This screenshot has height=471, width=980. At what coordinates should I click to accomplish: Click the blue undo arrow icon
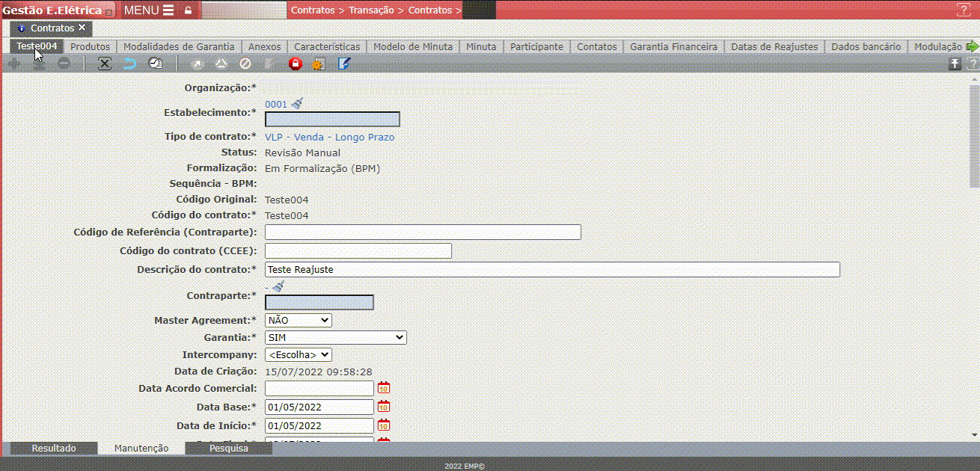click(x=129, y=64)
